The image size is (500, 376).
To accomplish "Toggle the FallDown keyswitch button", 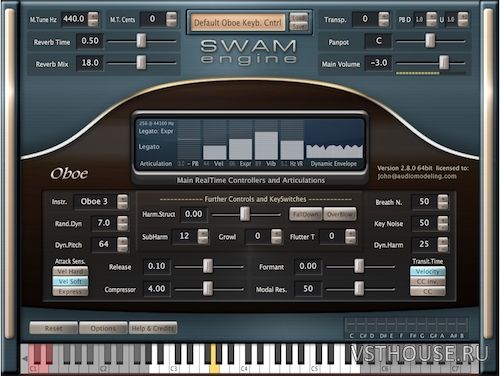I will click(x=306, y=214).
